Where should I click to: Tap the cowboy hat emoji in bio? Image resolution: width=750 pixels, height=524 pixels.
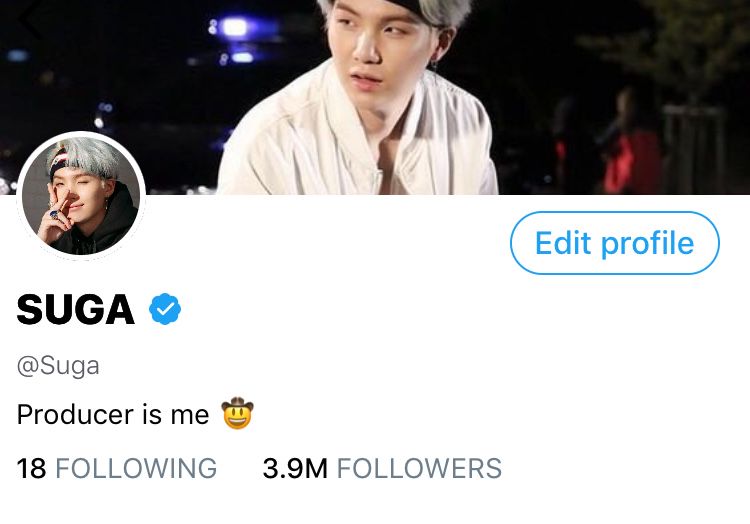tap(237, 413)
